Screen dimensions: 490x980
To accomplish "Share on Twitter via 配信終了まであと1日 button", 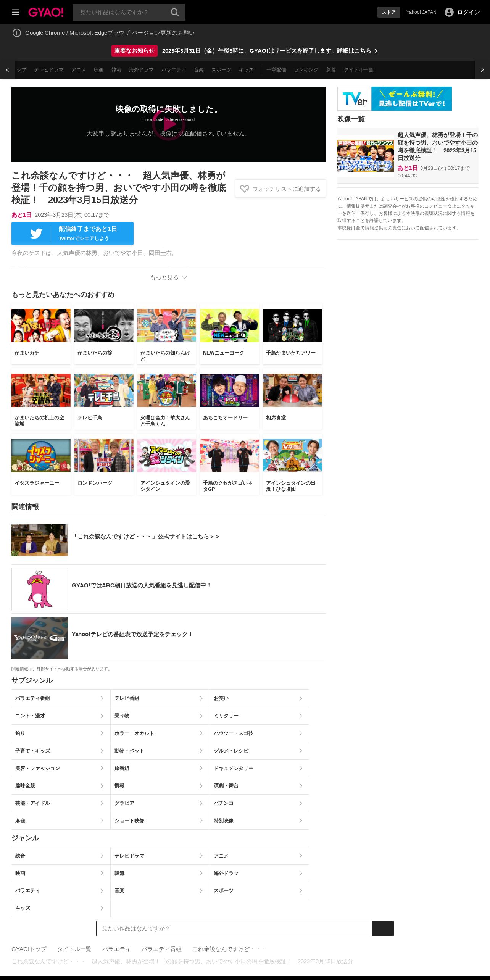I will (73, 233).
